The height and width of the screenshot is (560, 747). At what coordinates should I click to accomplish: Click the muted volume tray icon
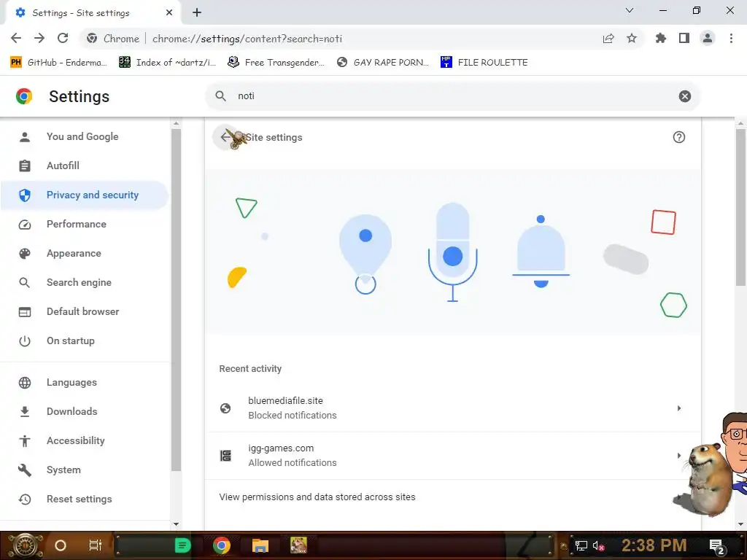click(599, 546)
